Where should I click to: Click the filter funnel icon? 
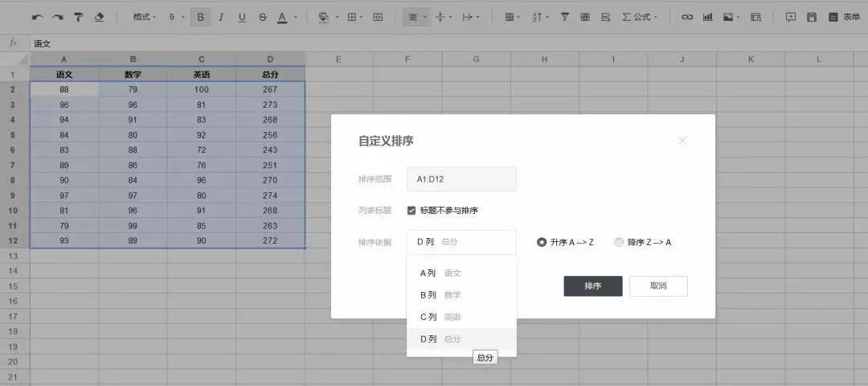coord(565,17)
